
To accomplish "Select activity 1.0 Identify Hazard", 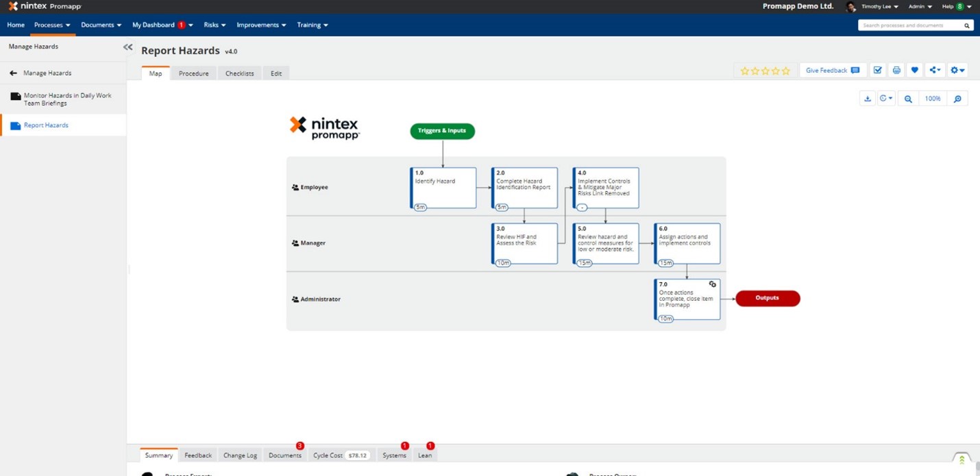I will [x=443, y=188].
